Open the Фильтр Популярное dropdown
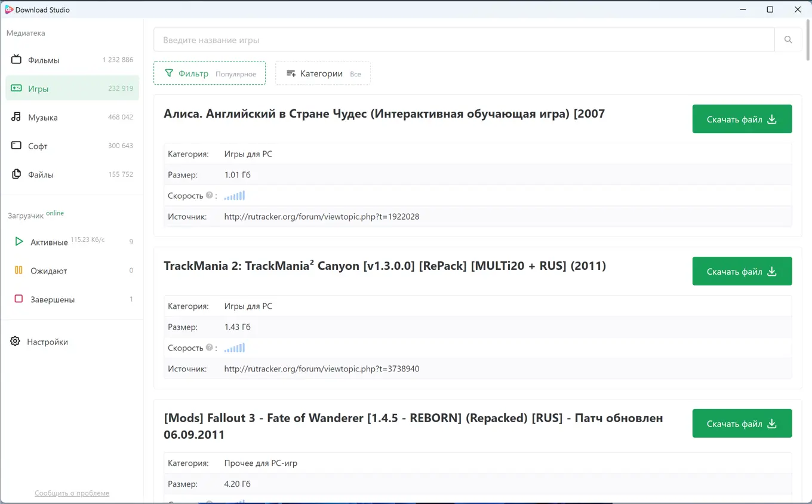This screenshot has height=504, width=812. [x=210, y=73]
